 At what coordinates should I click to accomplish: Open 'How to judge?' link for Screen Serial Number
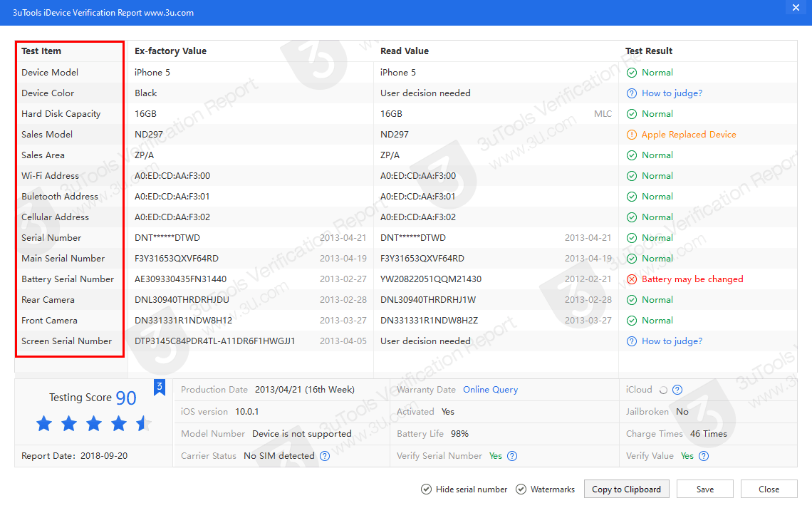tap(672, 341)
